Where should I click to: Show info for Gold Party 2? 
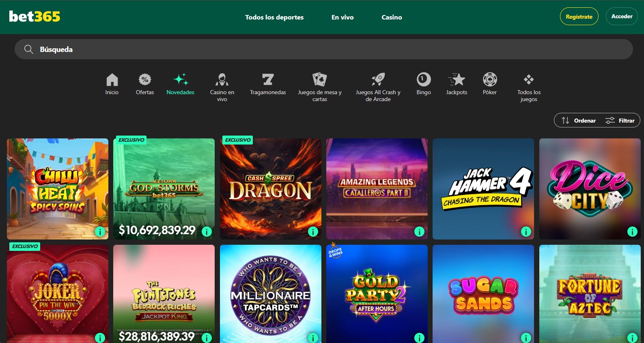pos(419,338)
